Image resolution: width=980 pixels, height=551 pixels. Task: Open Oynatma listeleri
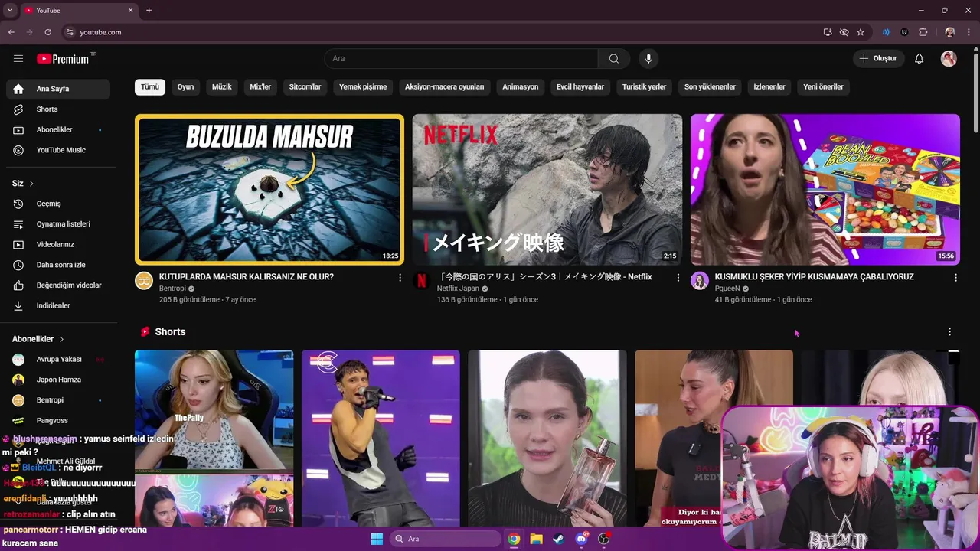tap(58, 224)
